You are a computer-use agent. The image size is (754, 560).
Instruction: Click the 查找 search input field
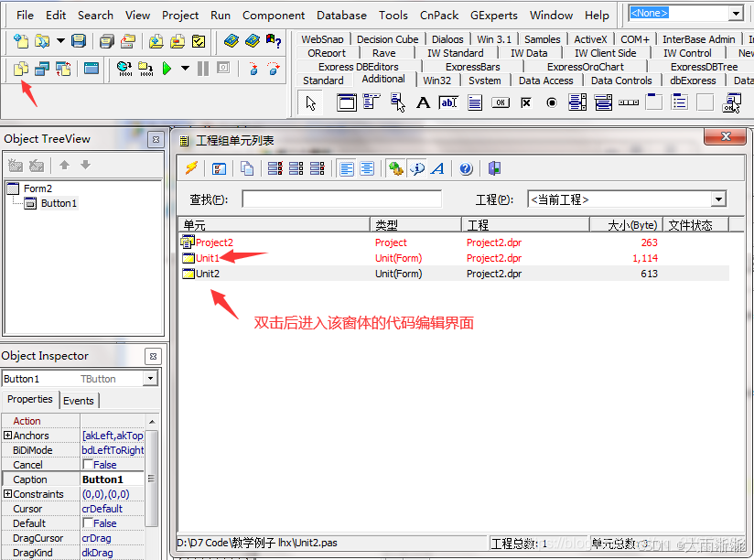pos(342,199)
